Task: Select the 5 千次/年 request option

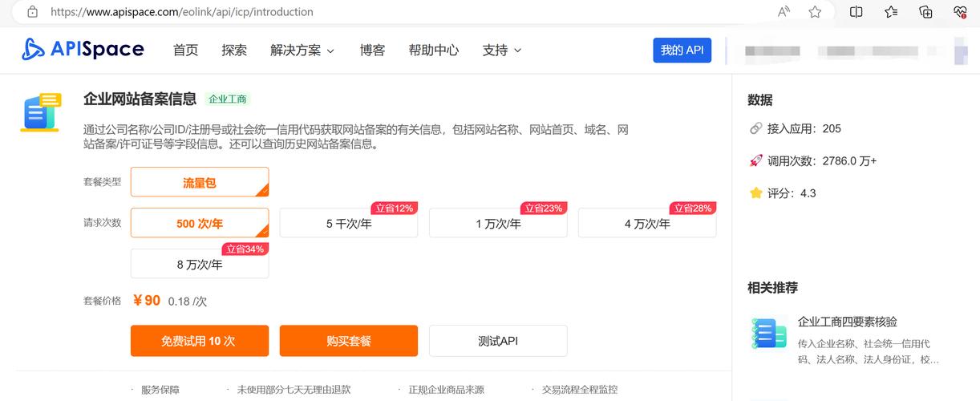Action: 348,224
